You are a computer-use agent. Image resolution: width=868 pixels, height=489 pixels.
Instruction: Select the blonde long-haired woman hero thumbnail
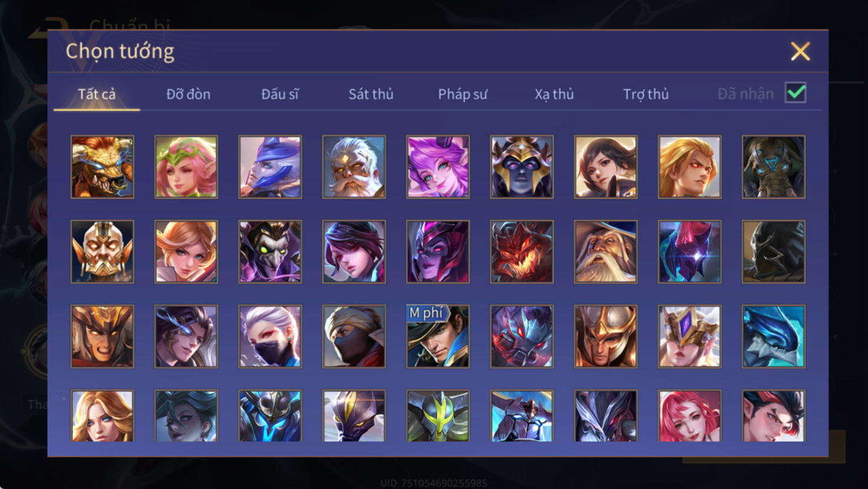pos(103,416)
